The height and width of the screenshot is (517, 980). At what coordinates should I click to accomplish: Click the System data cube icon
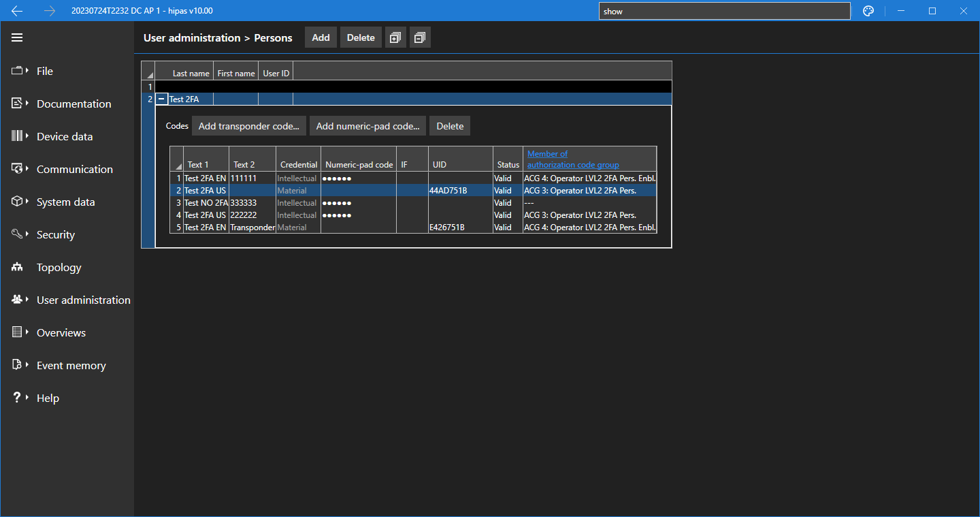pyautogui.click(x=17, y=202)
